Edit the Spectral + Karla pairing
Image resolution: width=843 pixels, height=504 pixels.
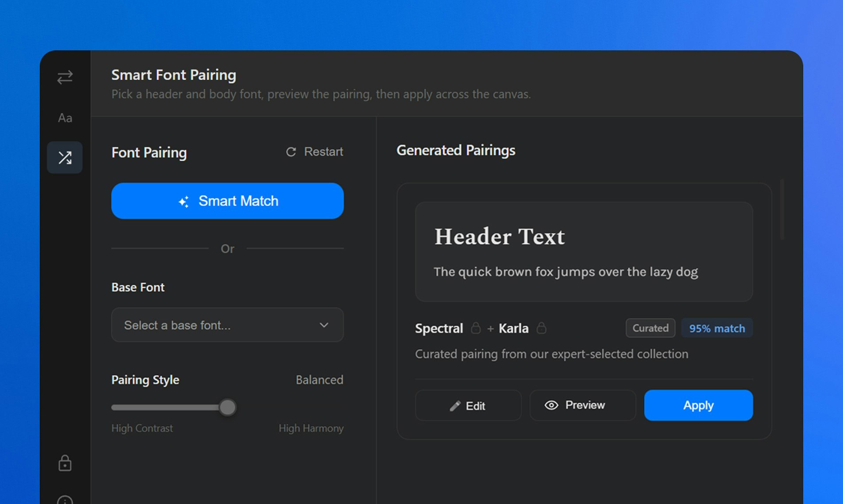[x=468, y=405]
